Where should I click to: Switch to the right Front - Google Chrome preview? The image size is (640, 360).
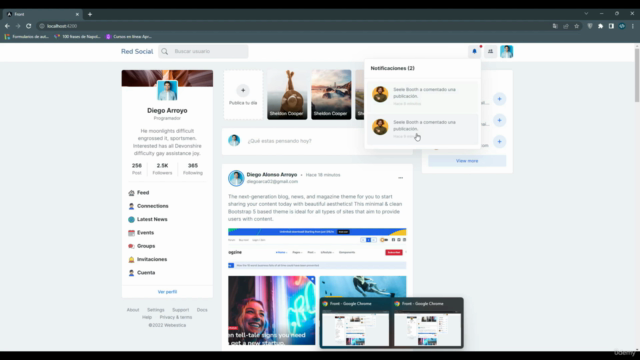(427, 323)
